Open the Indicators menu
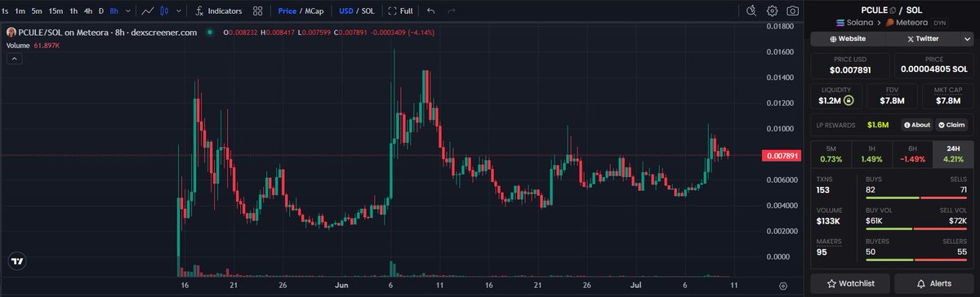Image resolution: width=980 pixels, height=297 pixels. [x=219, y=11]
